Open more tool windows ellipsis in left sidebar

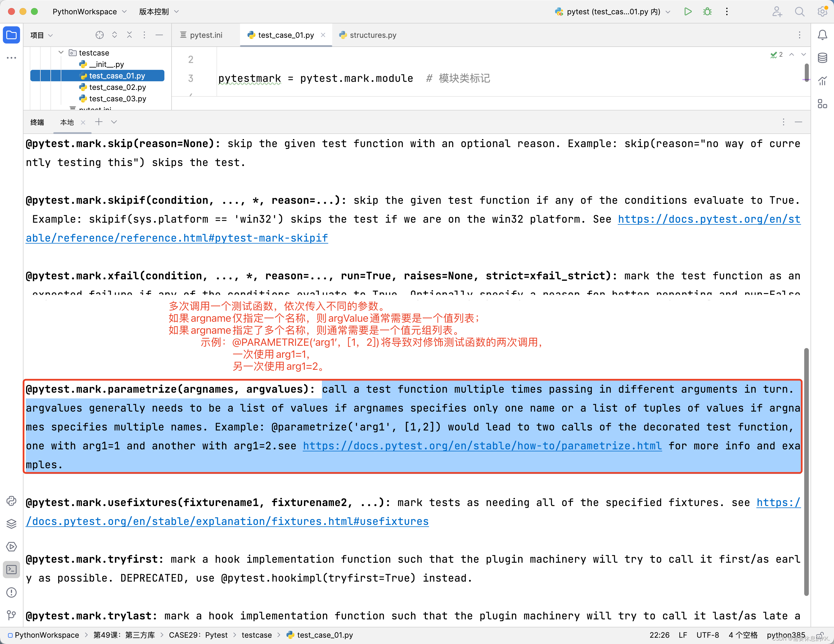11,58
